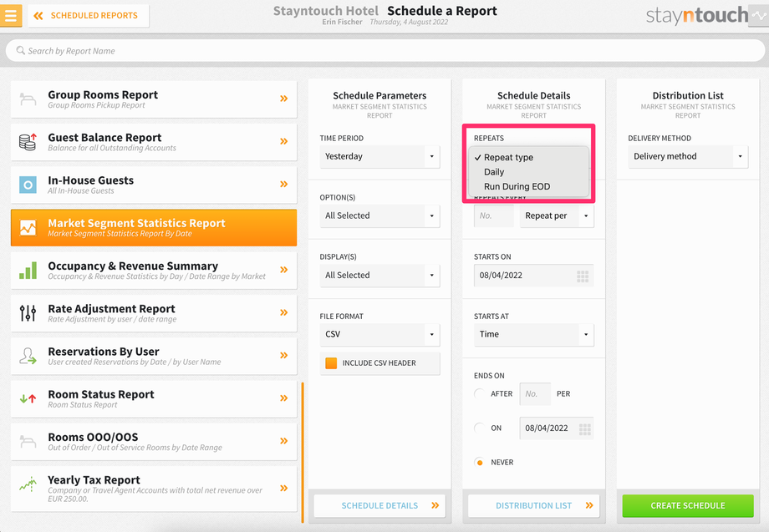Click the Distribution List footer button

tap(533, 505)
